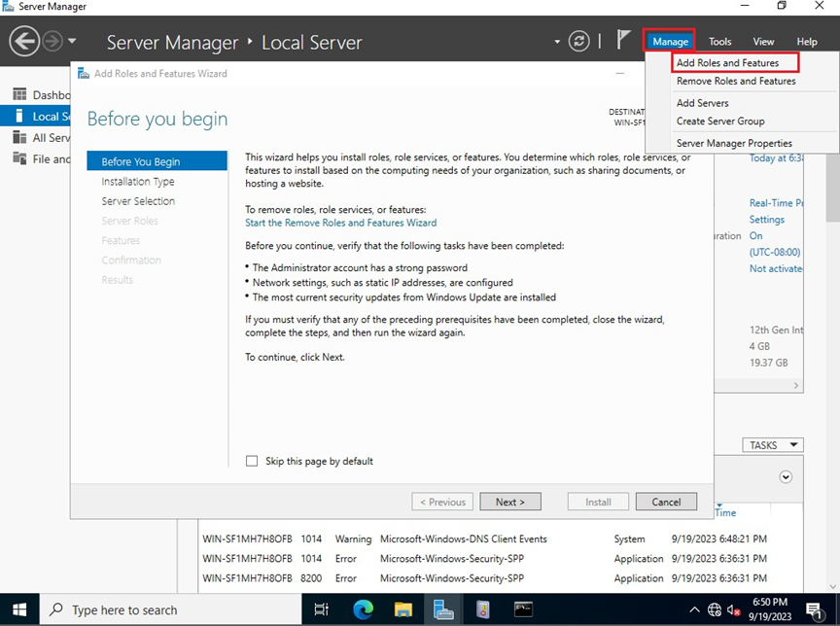Click the Server Manager title bar icon
This screenshot has height=626, width=840.
click(x=8, y=7)
